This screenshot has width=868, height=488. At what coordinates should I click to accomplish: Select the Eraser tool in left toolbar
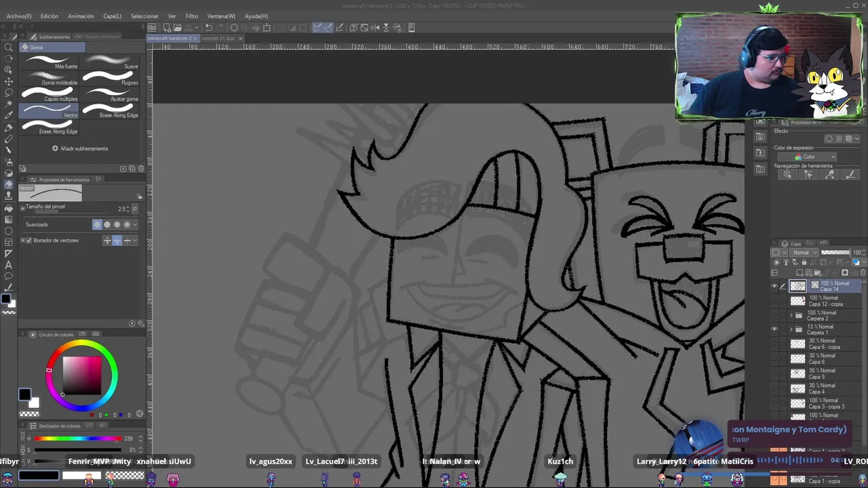tap(9, 184)
